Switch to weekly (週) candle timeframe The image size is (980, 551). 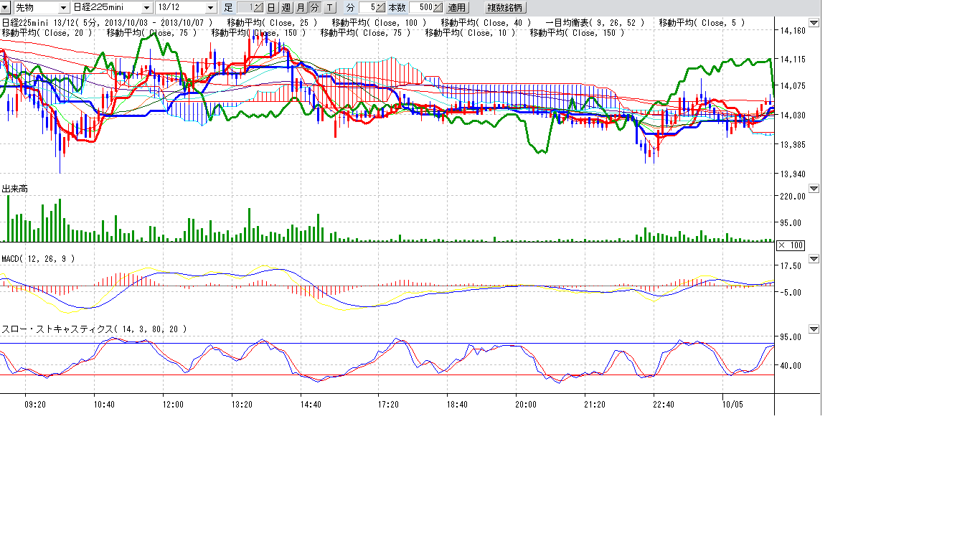(286, 7)
